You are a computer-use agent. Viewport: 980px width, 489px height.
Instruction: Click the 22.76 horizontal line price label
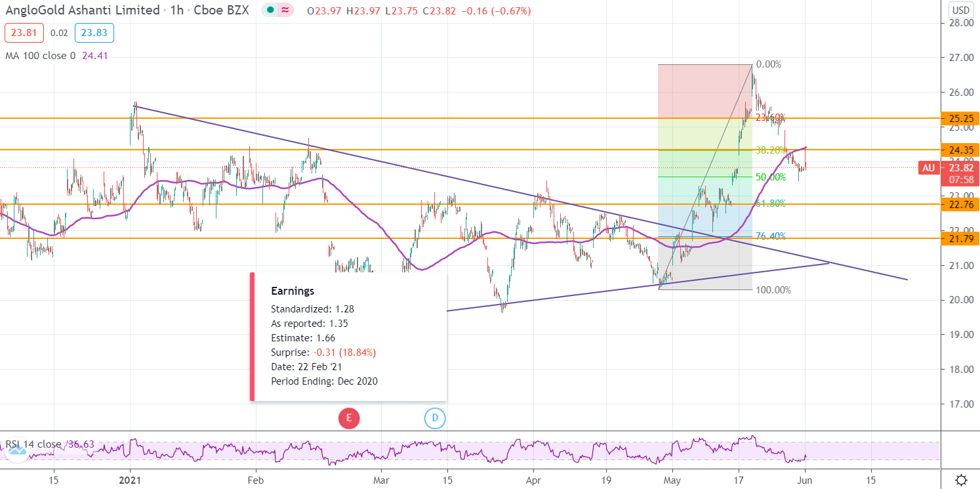click(x=960, y=204)
